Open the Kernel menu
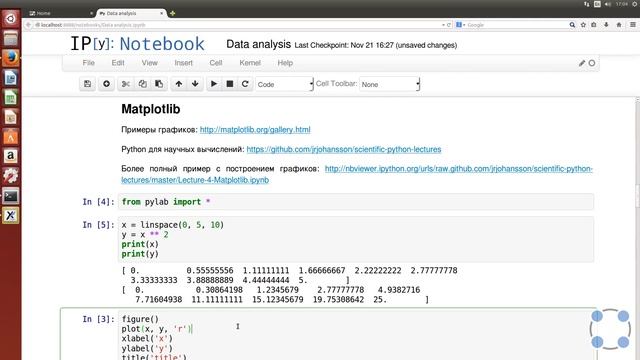The image size is (640, 360). pyautogui.click(x=250, y=63)
